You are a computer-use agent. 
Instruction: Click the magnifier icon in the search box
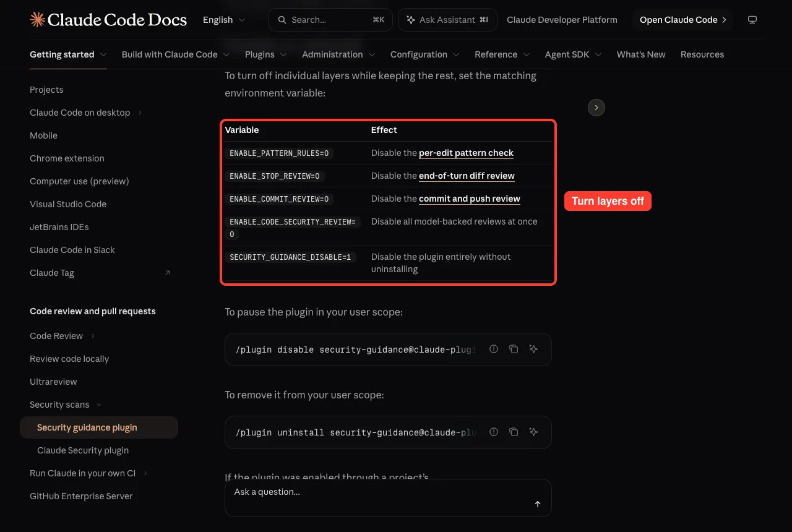tap(282, 20)
